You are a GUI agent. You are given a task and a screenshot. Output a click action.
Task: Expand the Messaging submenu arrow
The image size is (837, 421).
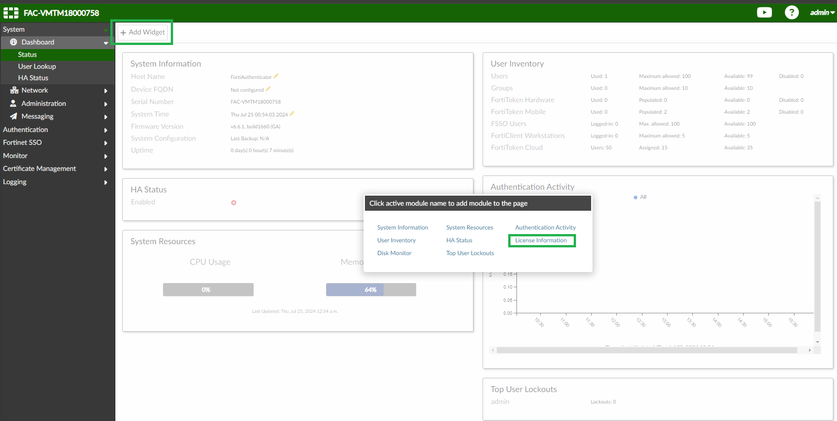[106, 117]
